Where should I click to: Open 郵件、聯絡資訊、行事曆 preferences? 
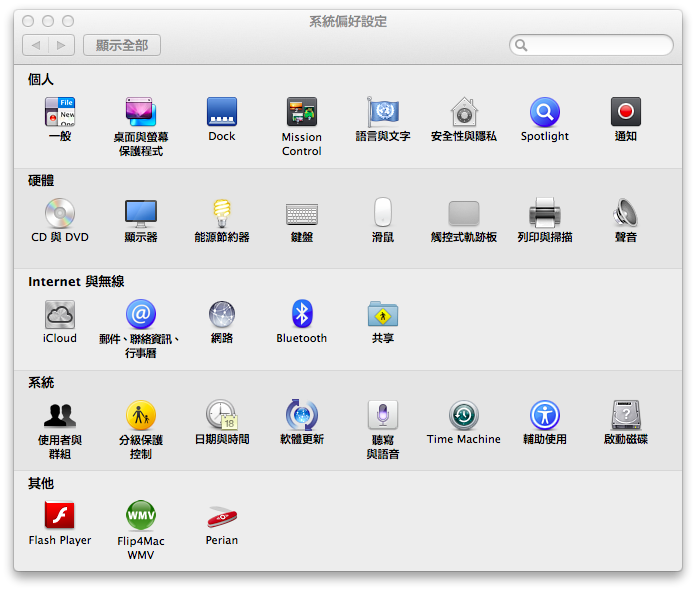tap(141, 314)
